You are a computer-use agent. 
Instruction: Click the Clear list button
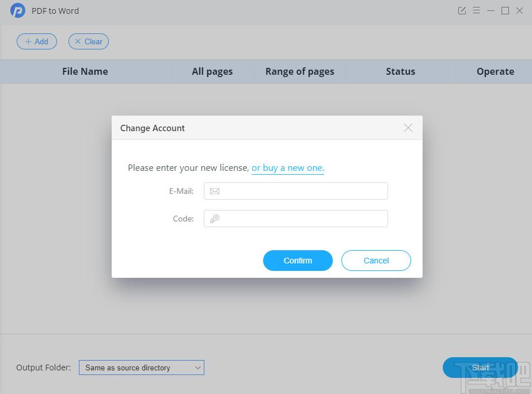point(89,41)
